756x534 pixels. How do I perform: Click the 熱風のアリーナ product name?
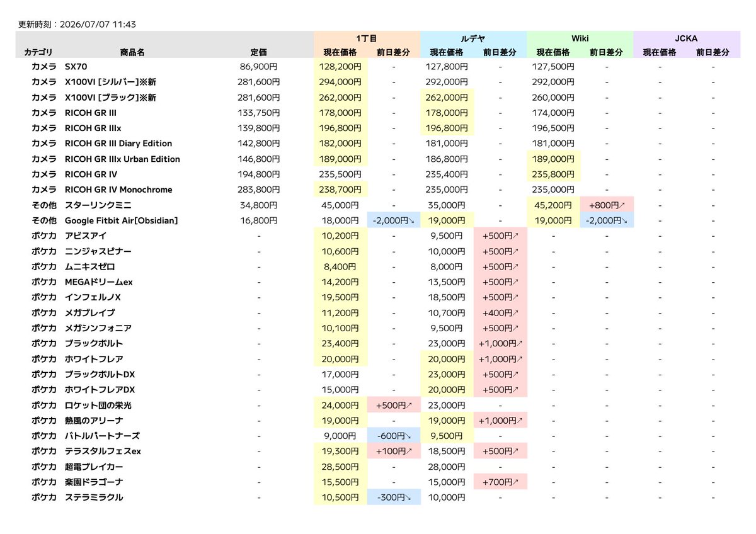(93, 421)
